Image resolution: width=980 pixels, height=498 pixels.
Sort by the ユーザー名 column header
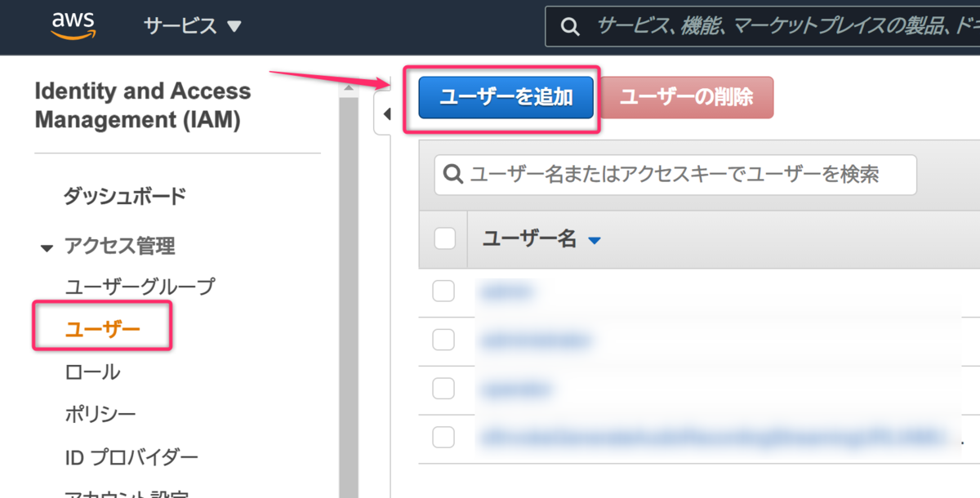coord(541,239)
